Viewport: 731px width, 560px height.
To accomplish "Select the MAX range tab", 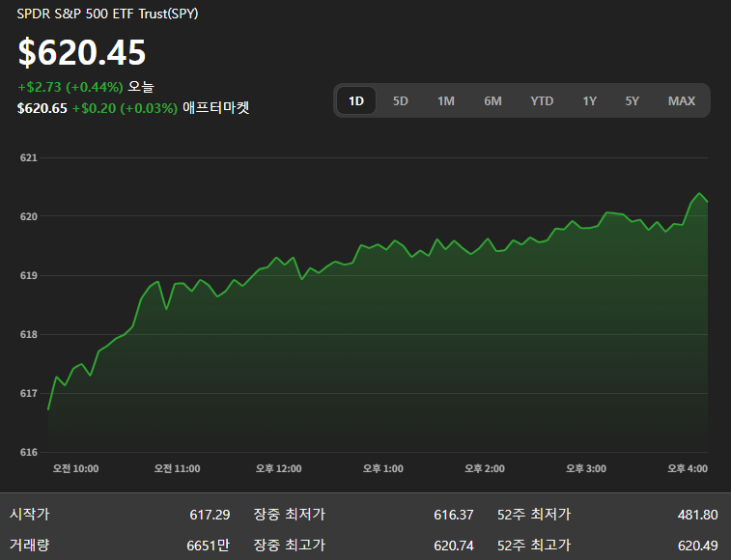I will [x=682, y=100].
